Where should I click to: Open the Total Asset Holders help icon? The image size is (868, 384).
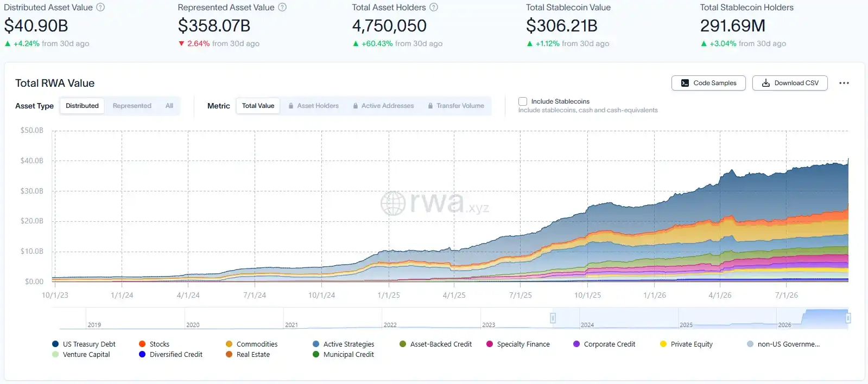(434, 8)
